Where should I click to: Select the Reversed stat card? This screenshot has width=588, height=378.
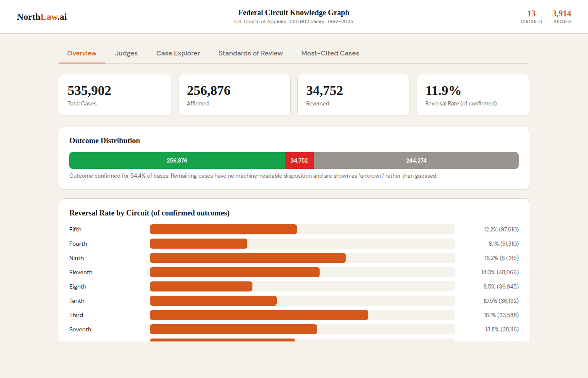(x=354, y=95)
